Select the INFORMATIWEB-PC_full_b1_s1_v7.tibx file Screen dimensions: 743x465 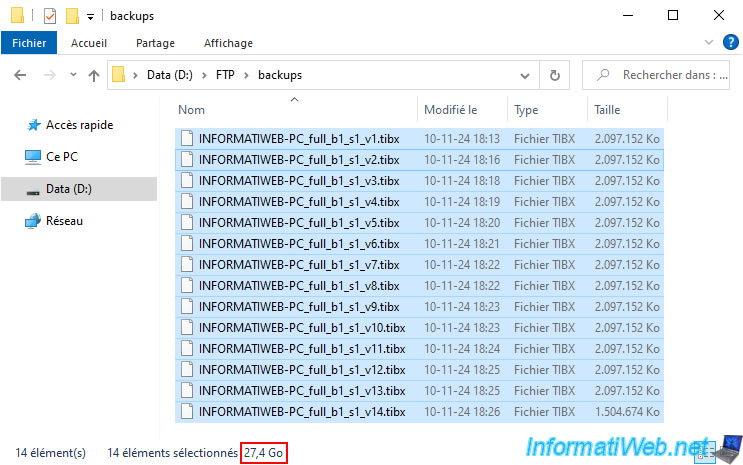(x=299, y=265)
